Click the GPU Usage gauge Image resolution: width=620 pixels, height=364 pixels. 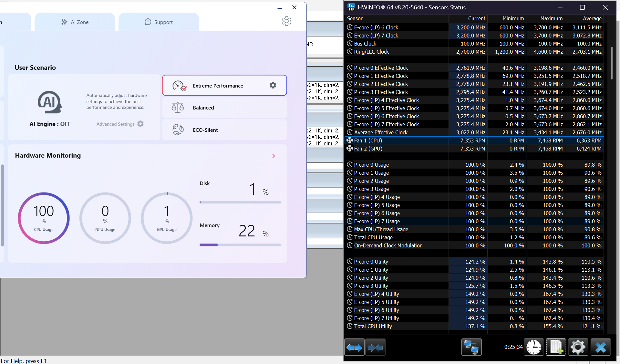tap(167, 218)
